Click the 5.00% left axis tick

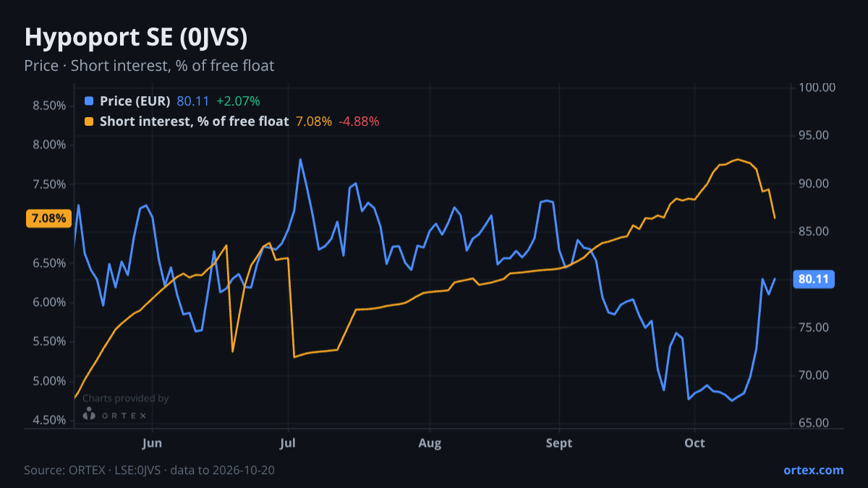[x=50, y=381]
